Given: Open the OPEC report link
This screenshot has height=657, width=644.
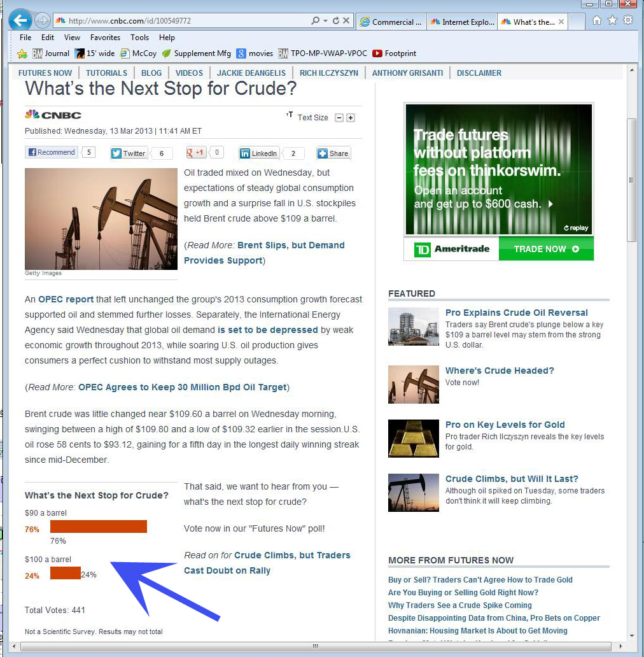Looking at the screenshot, I should (x=66, y=299).
